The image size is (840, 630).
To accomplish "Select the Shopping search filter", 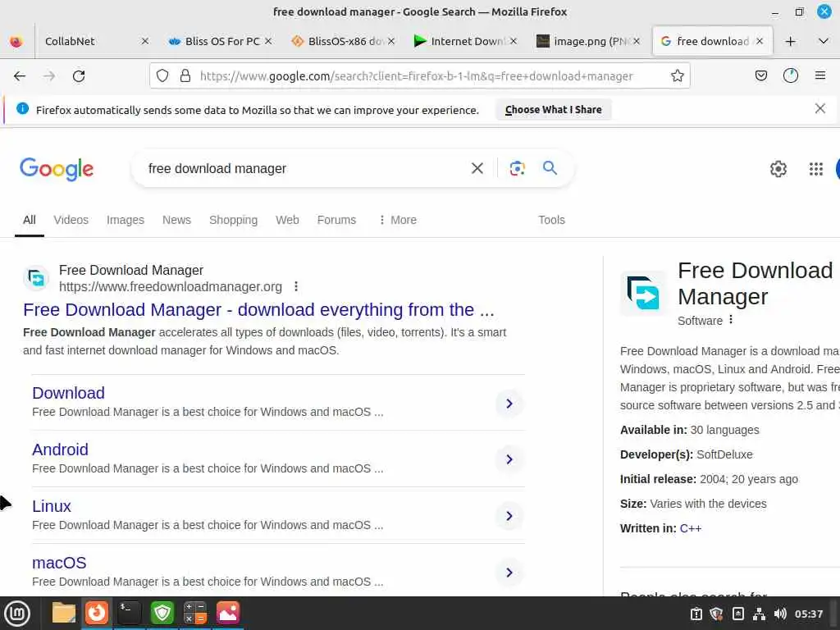I will coord(233,220).
